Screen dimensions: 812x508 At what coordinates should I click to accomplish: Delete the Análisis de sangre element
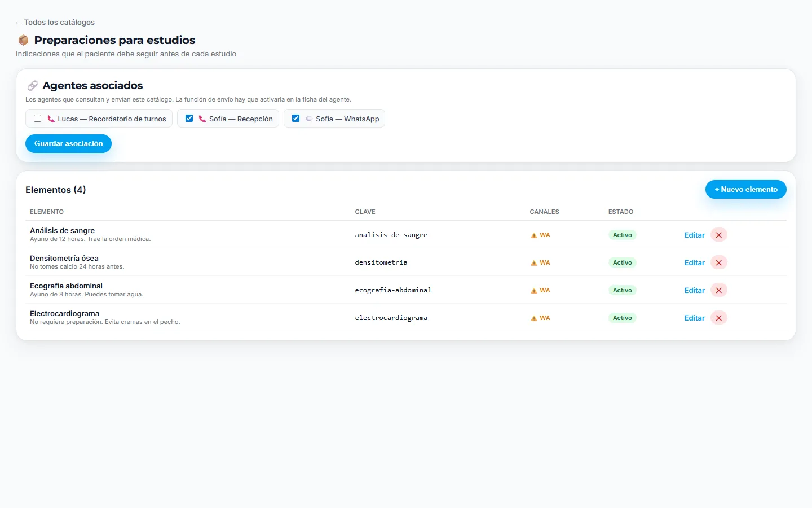[719, 235]
